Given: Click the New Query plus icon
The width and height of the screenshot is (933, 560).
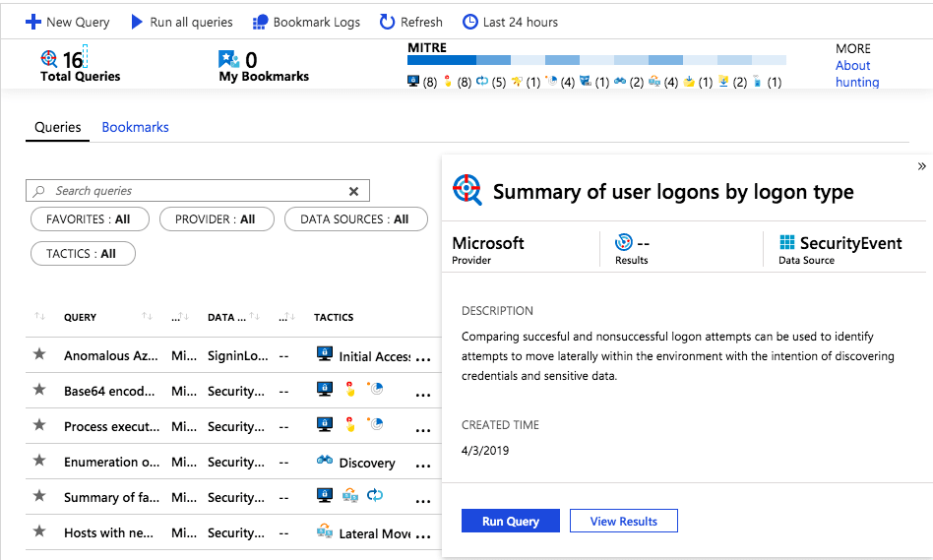Looking at the screenshot, I should coord(33,22).
